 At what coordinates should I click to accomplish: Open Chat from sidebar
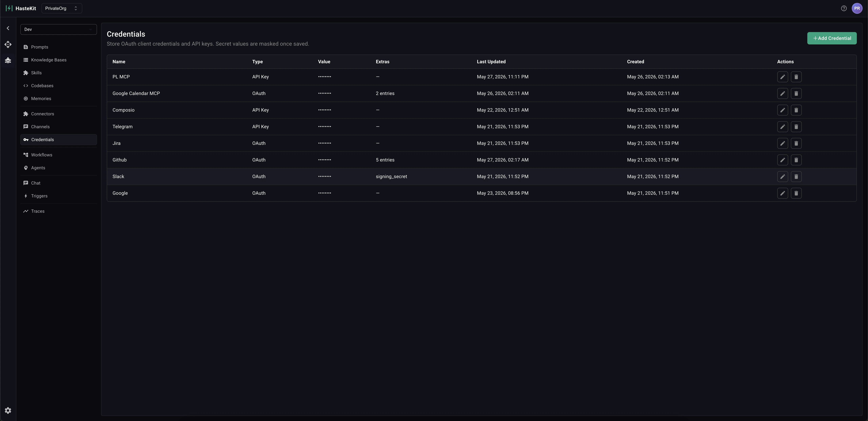click(x=59, y=183)
